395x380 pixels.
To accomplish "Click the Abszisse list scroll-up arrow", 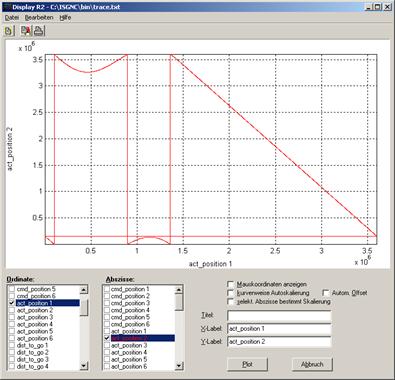I will pyautogui.click(x=179, y=290).
